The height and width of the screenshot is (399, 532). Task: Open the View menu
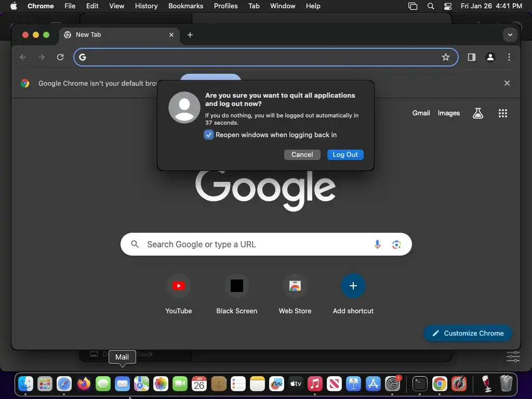click(x=117, y=6)
